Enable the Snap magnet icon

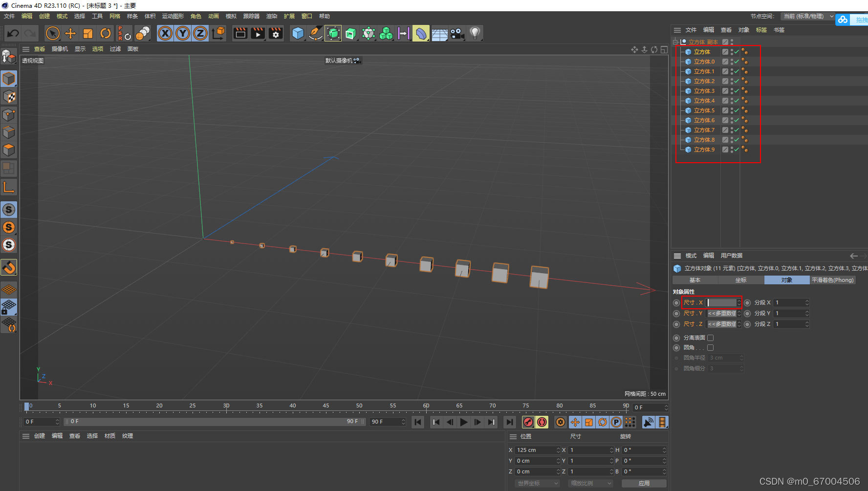[x=9, y=267]
